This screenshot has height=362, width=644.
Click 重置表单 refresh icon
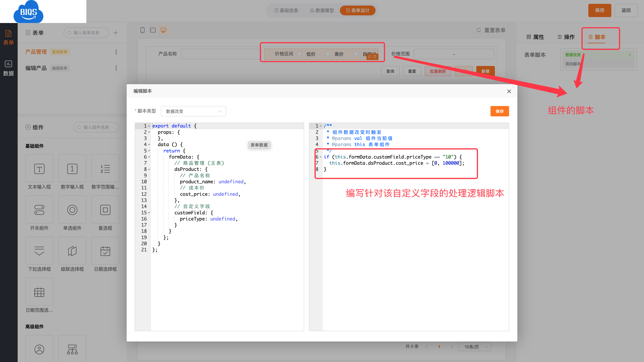479,30
